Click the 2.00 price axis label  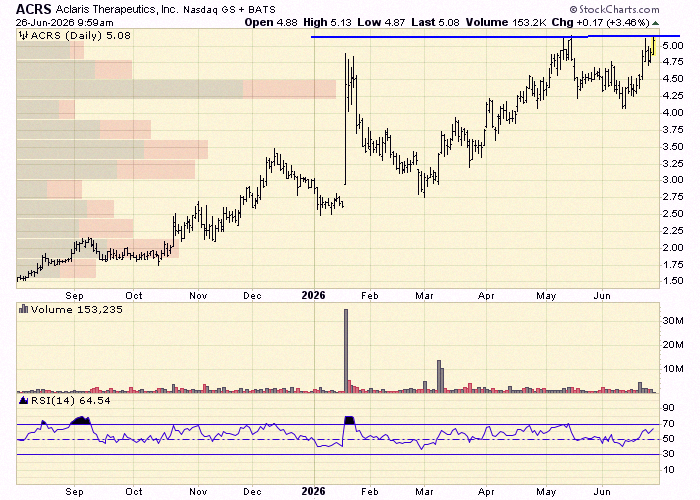[673, 248]
